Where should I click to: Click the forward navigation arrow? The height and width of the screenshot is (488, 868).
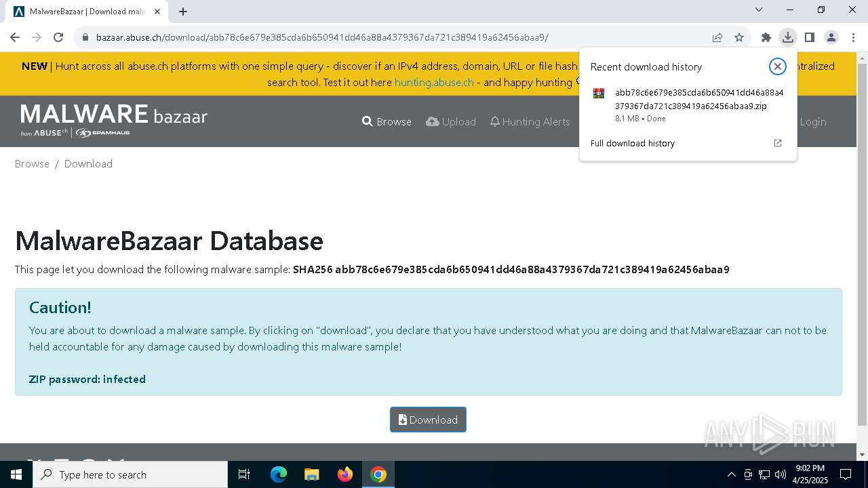37,37
